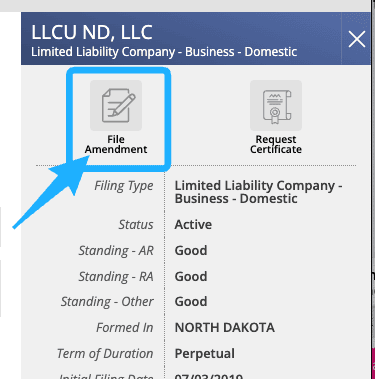Click the header subtitle Limited Liability Company - Business - Domestic
The width and height of the screenshot is (375, 379).
[x=164, y=52]
